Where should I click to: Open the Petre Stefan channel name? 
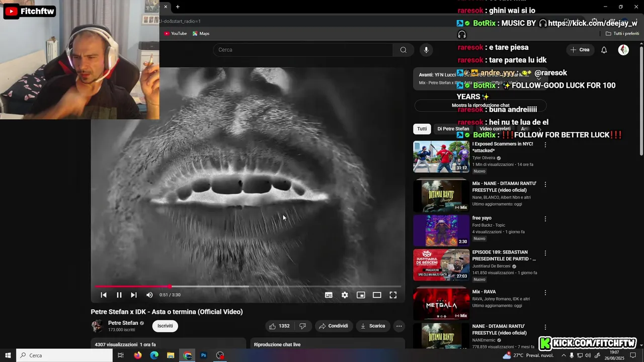coord(123,323)
